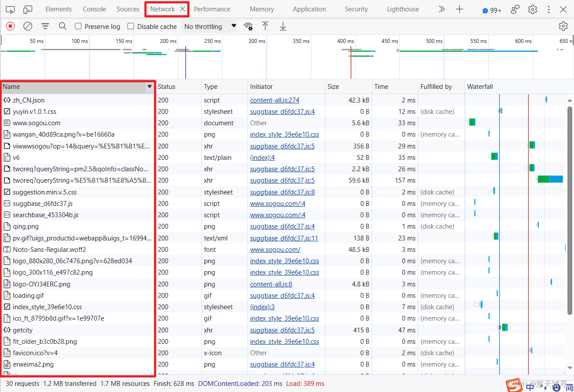Image resolution: width=574 pixels, height=392 pixels.
Task: Click the 250 ms mark on overview timeline
Action: tap(212, 41)
